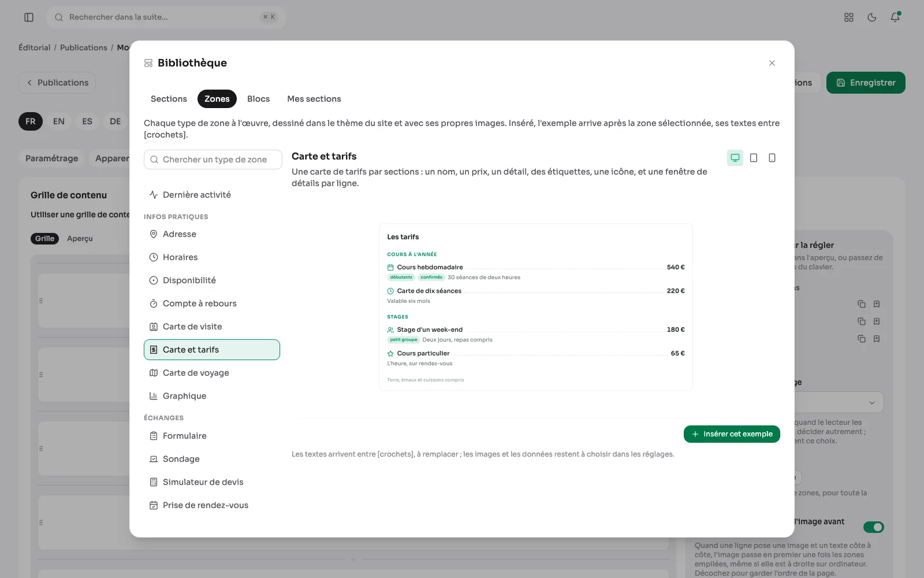Select the Carte de visite zone
This screenshot has height=578, width=924.
212,327
